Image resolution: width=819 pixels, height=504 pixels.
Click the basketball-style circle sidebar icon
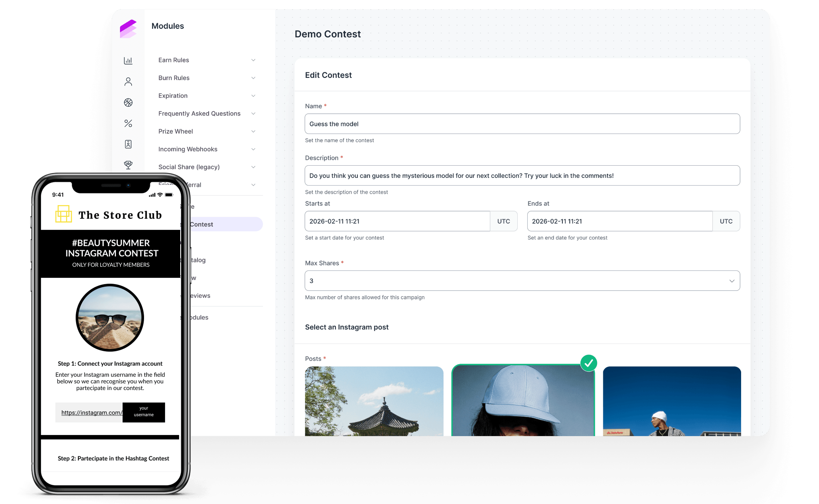pyautogui.click(x=128, y=103)
